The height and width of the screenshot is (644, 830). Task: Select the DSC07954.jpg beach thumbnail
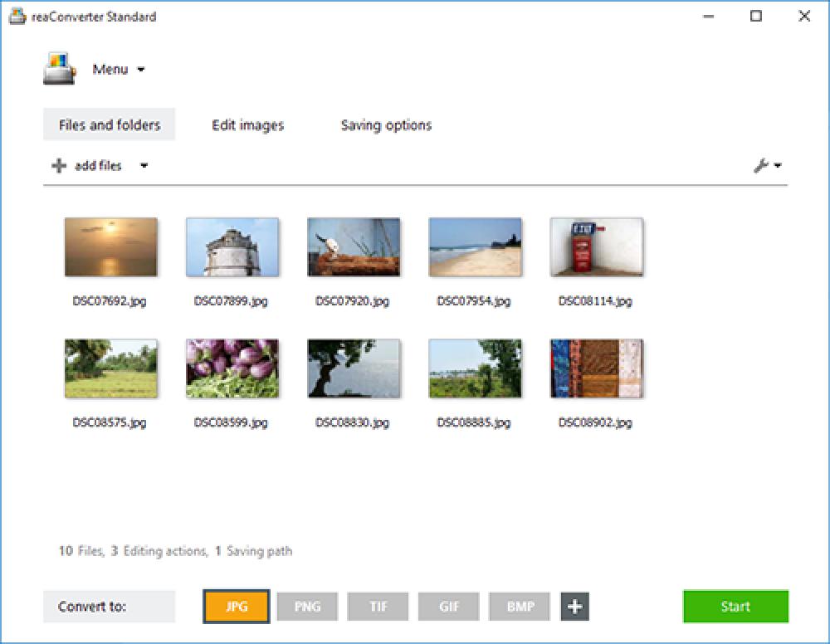[x=475, y=246]
